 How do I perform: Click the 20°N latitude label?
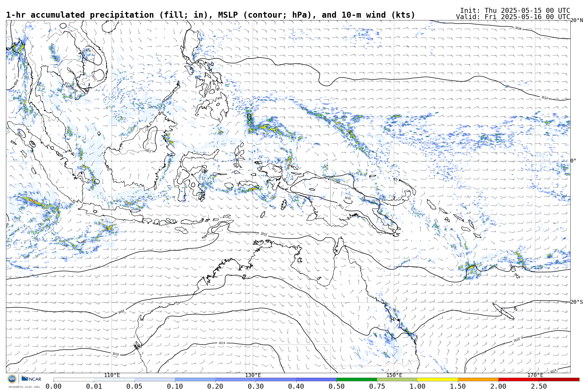[x=577, y=20]
